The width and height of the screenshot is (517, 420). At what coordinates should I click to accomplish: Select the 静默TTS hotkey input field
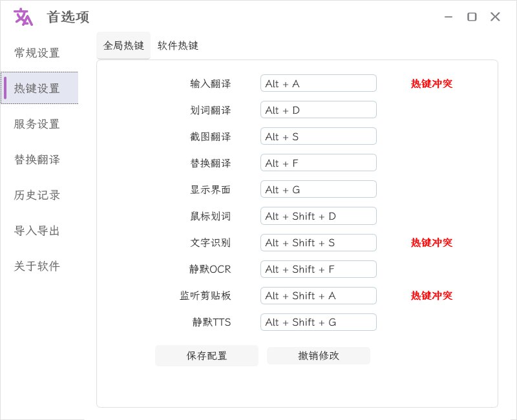pyautogui.click(x=318, y=322)
